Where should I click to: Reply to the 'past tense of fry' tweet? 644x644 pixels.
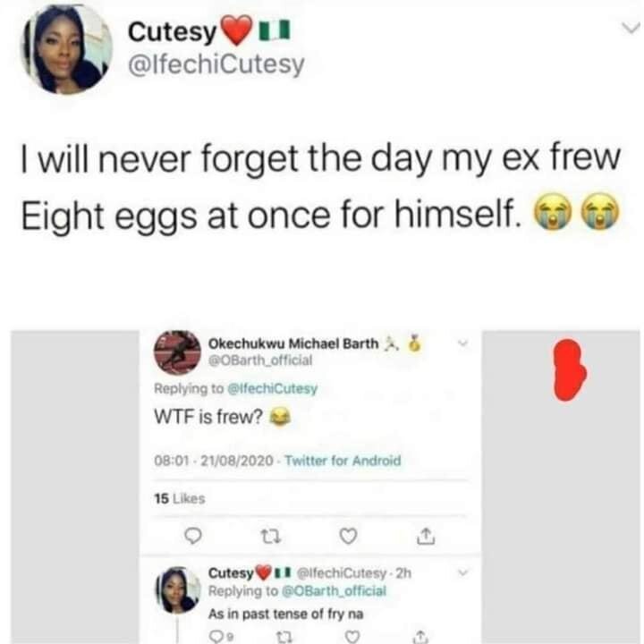pos(214,637)
